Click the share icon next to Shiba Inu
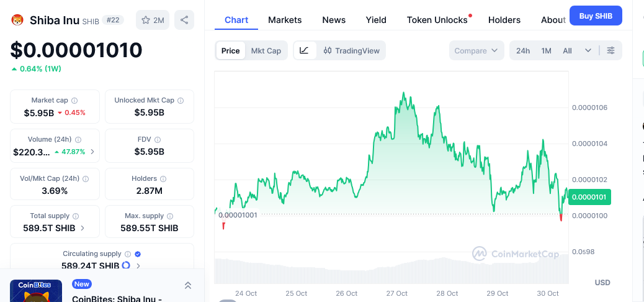Screen dimensions: 644x302 184,20
